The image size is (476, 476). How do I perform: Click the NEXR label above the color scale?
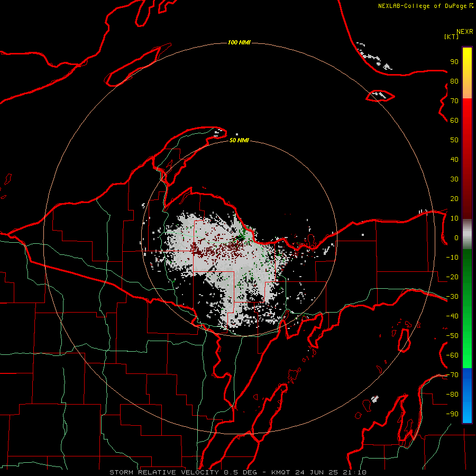464,32
